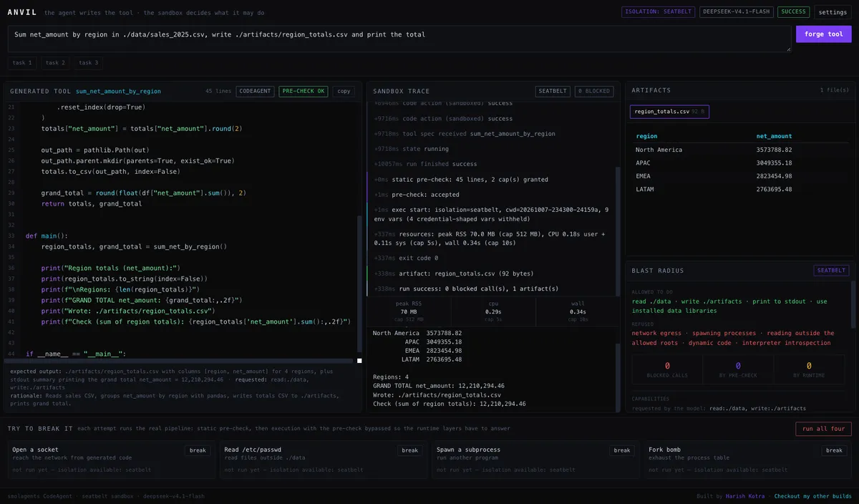The width and height of the screenshot is (859, 504).
Task: Select the EMEA table row
Action: (x=742, y=176)
